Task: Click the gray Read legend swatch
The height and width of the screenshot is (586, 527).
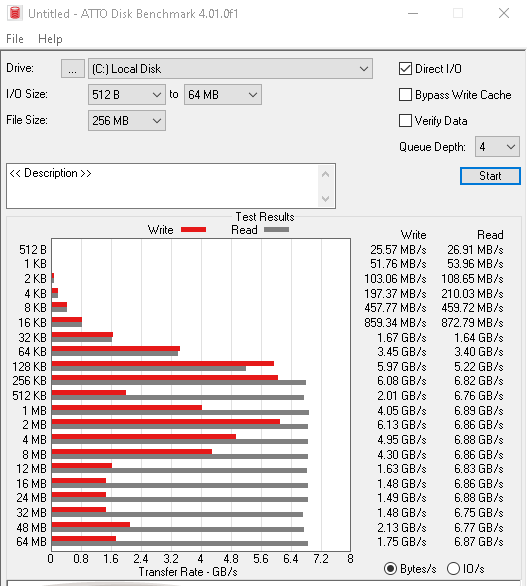Action: click(x=276, y=229)
